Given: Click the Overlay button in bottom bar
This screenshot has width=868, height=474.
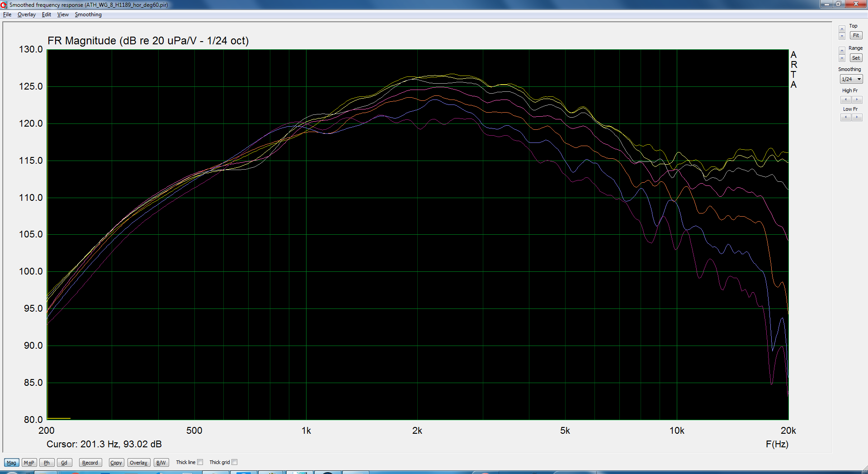Looking at the screenshot, I should click(139, 463).
